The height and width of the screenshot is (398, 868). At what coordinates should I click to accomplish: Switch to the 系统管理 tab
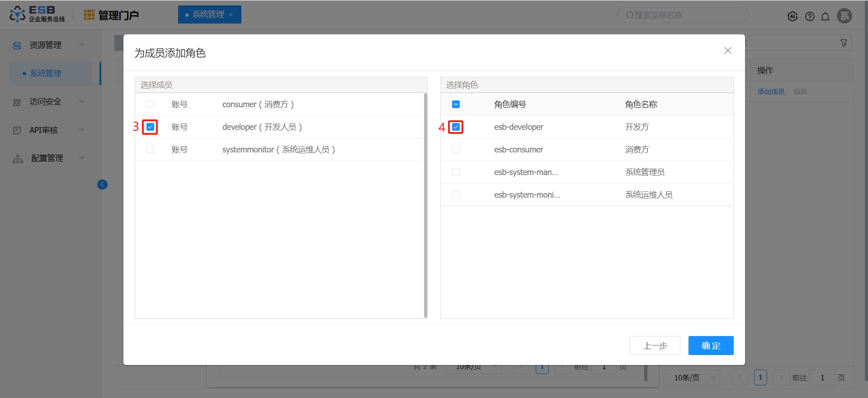tap(209, 14)
